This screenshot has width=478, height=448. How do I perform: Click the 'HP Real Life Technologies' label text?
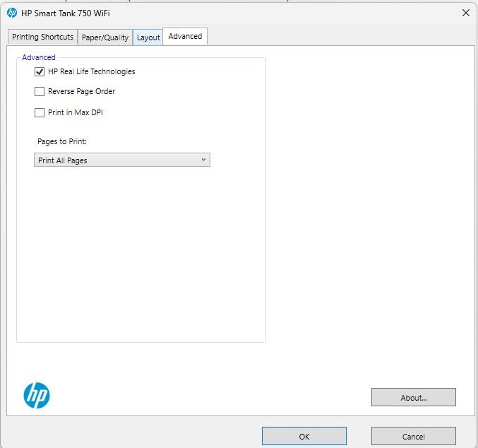(x=92, y=71)
